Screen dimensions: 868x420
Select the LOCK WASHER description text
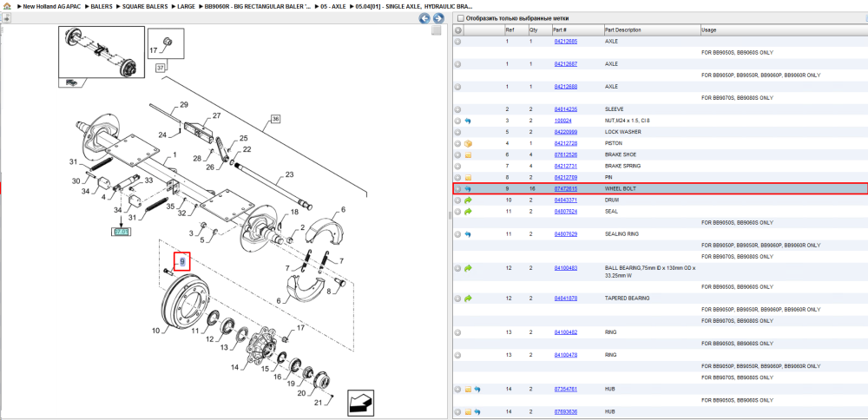coord(623,132)
